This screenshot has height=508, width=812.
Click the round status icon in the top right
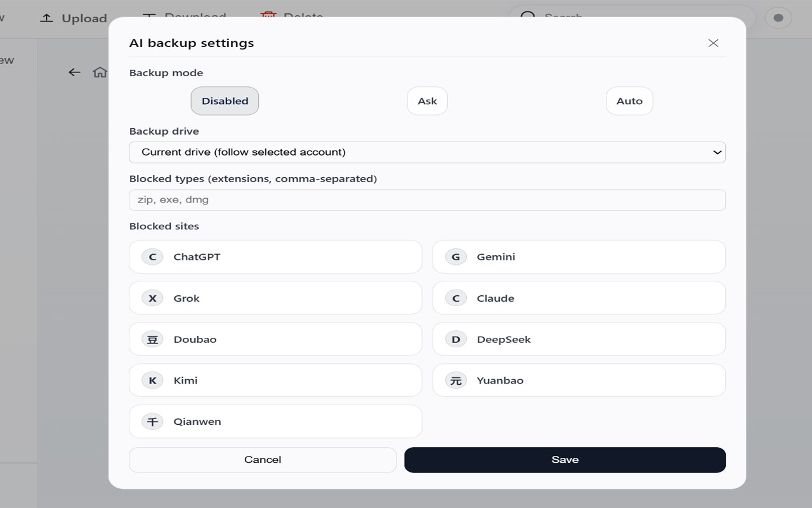[x=778, y=18]
